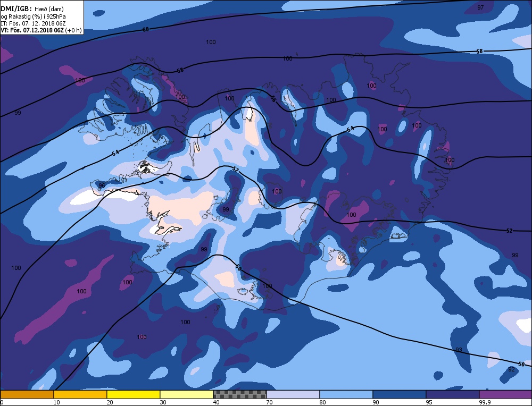
Task: Click the purple legend swatch above 99.9
Action: [x=505, y=394]
